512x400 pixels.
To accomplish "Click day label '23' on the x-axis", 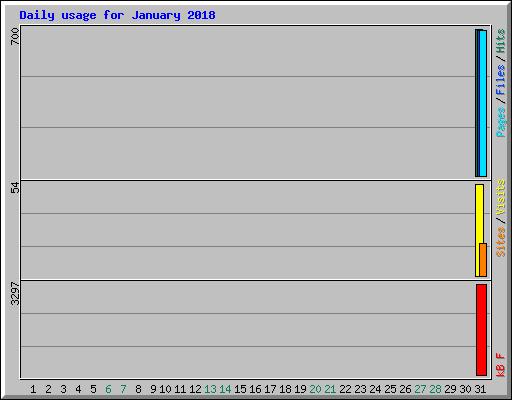I will pyautogui.click(x=360, y=389).
